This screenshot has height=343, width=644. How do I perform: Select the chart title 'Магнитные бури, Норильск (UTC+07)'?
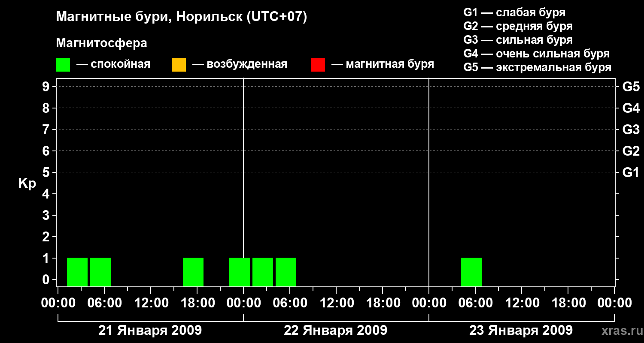[182, 17]
